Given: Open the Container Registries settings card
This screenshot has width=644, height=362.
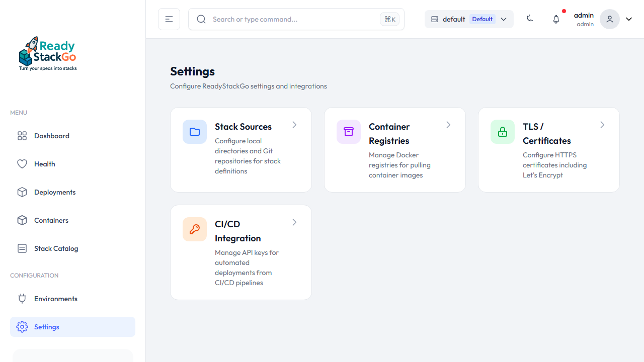Looking at the screenshot, I should click(x=394, y=149).
